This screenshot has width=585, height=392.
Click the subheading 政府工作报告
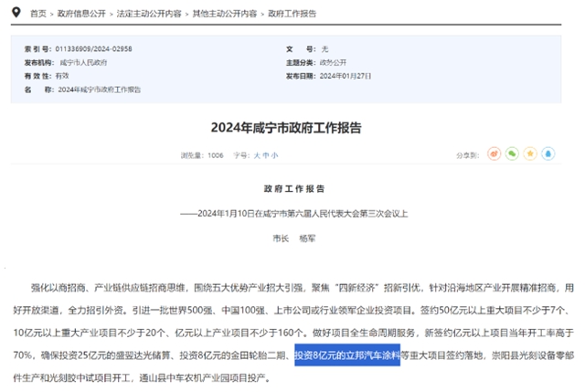point(294,189)
